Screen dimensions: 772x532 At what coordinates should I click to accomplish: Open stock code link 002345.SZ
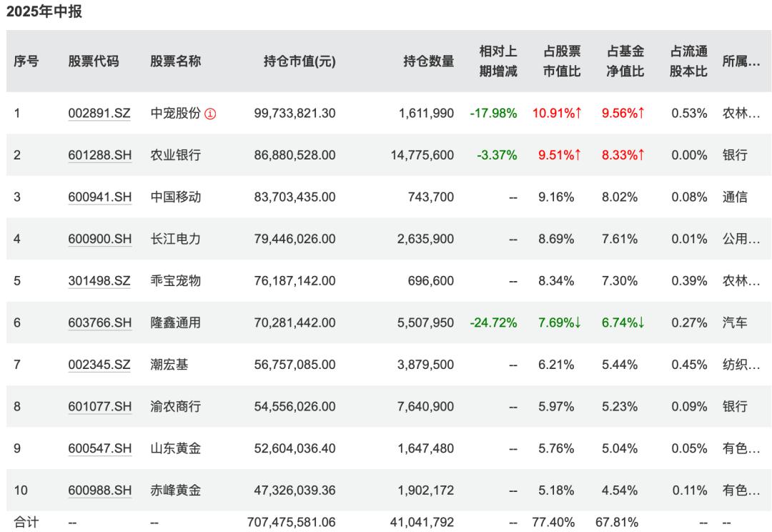click(99, 365)
